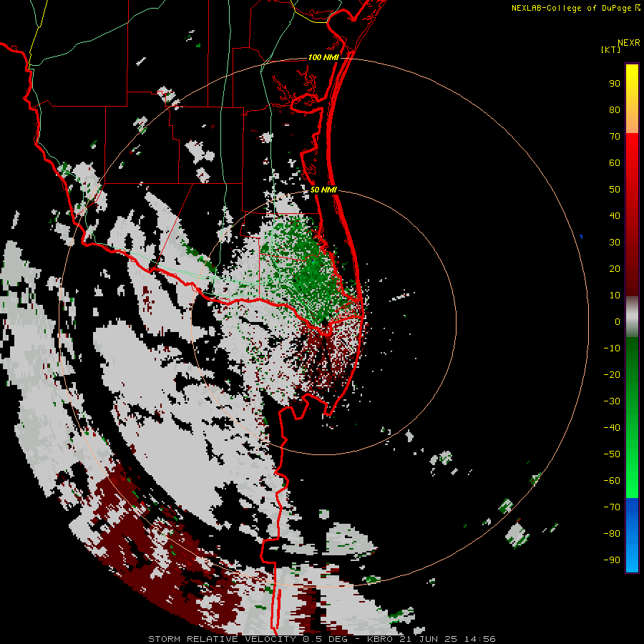Click the 30 value on the velocity scale
The width and height of the screenshot is (644, 644).
tap(615, 243)
